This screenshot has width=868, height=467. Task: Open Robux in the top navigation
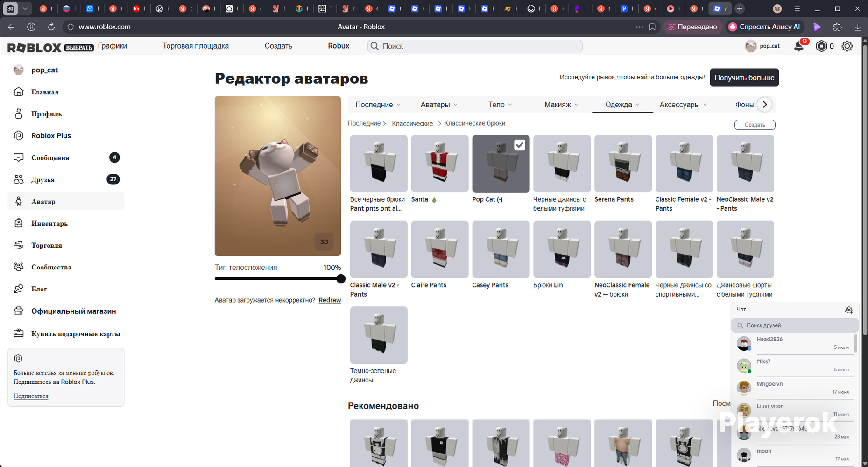point(339,46)
